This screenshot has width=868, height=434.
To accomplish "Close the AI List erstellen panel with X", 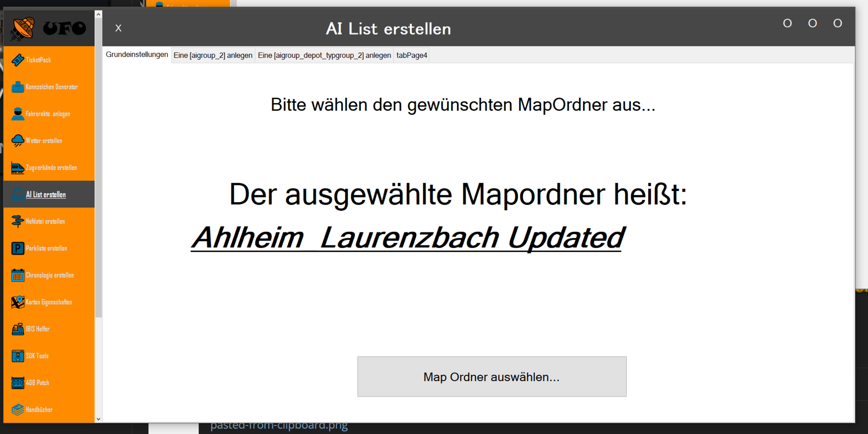I will coord(118,28).
